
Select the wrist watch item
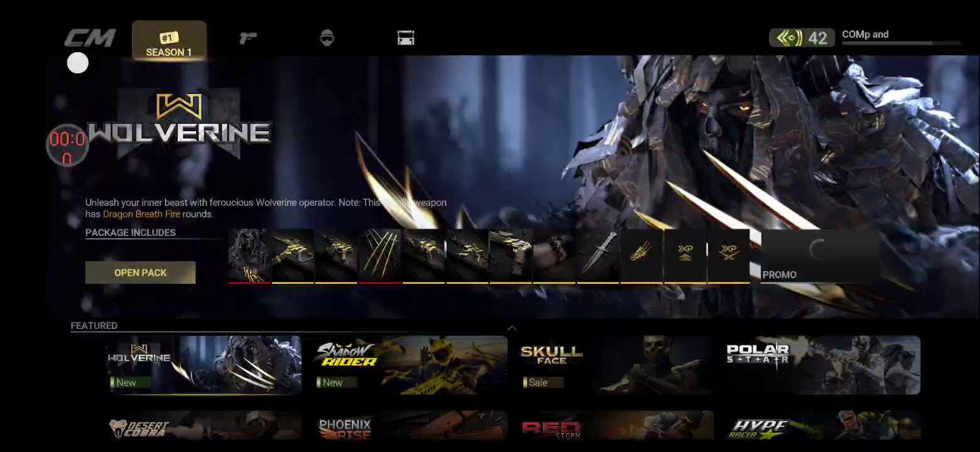554,256
